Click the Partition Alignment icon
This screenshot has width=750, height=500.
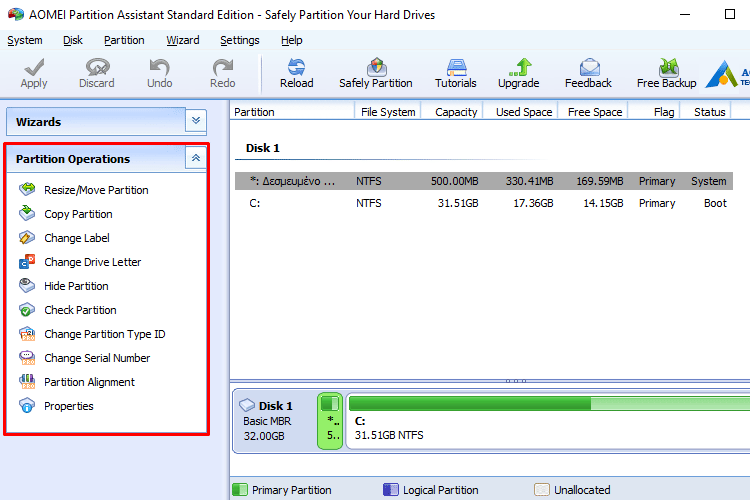coord(27,381)
